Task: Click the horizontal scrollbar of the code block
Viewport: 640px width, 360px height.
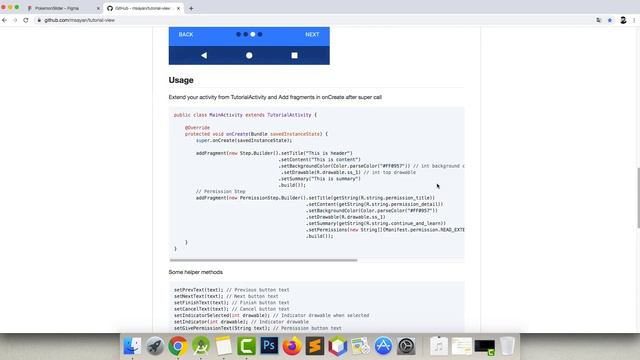Action: coord(263,260)
